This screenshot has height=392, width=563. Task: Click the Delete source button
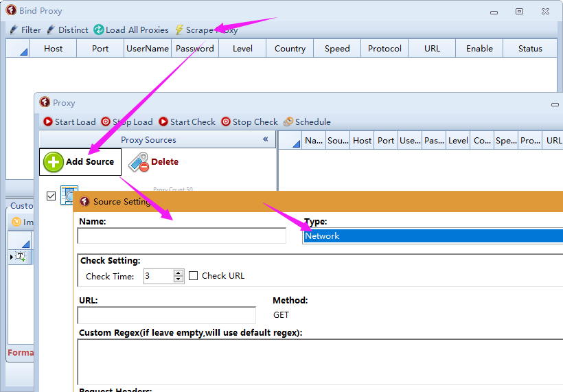point(154,162)
